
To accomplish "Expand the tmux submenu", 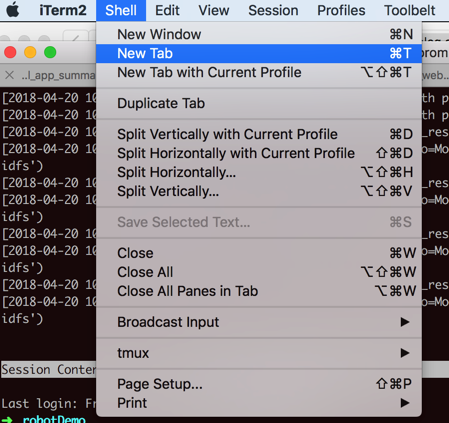I will click(x=259, y=353).
